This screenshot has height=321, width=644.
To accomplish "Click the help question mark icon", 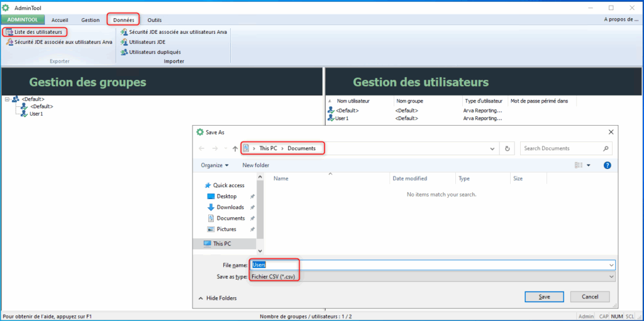I will pos(607,165).
